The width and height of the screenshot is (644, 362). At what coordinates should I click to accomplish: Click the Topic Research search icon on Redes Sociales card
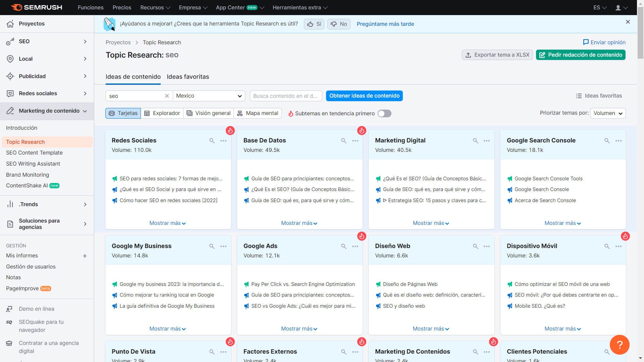tap(212, 140)
